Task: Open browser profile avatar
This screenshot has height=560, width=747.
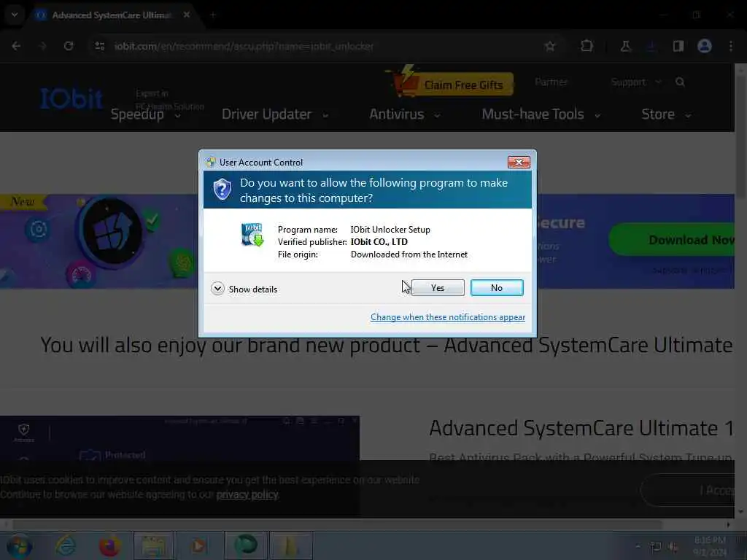Action: pyautogui.click(x=705, y=46)
